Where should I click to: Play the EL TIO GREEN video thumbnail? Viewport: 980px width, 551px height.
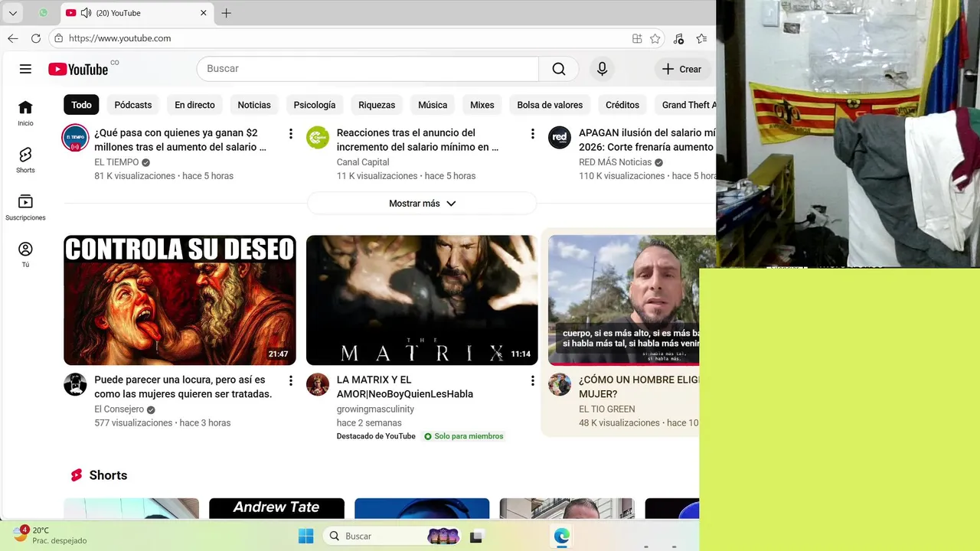(x=623, y=300)
